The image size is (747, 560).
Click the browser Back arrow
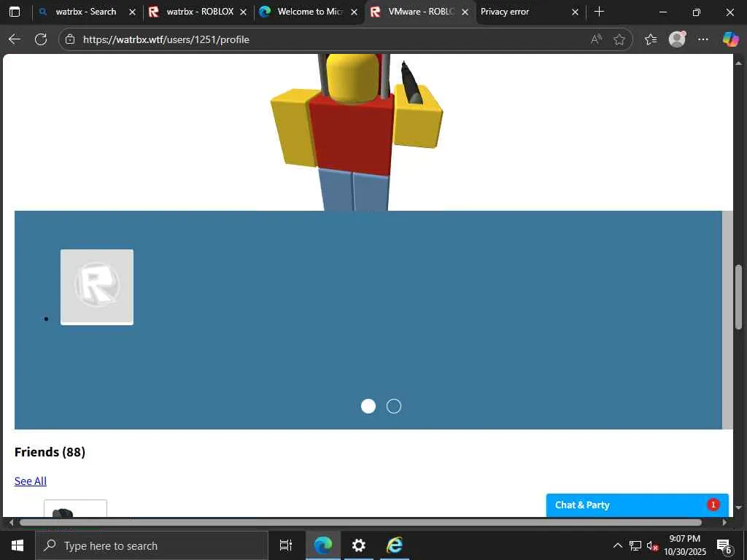tap(15, 39)
